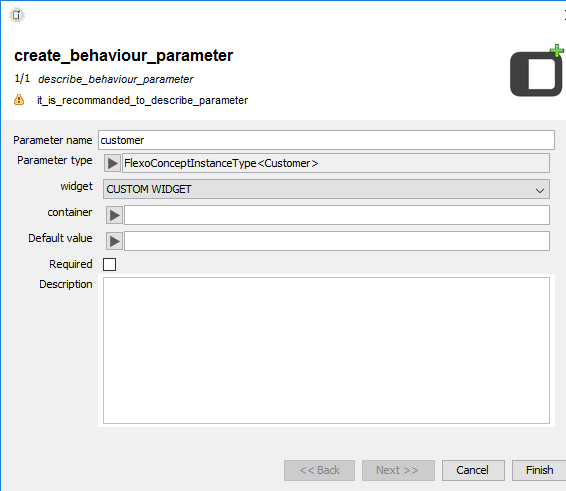Focus the Parameter name text field
Viewport: 566px width, 491px height.
pyautogui.click(x=326, y=140)
